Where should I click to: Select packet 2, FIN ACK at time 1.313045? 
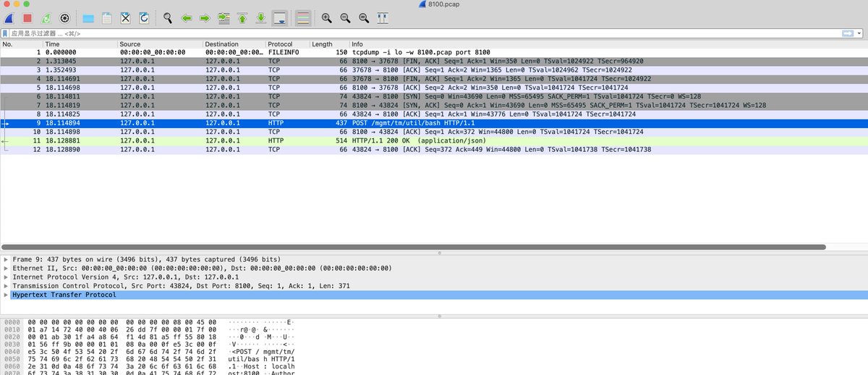pyautogui.click(x=434, y=62)
